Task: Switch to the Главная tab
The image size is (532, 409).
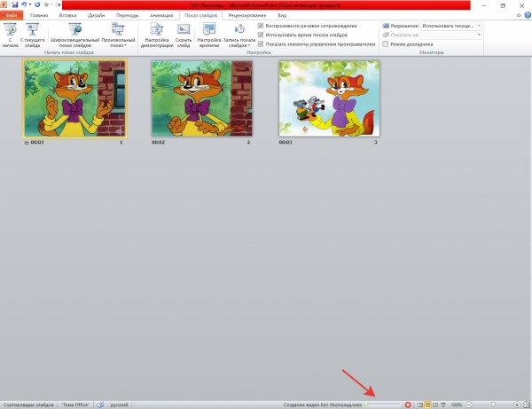Action: click(39, 15)
